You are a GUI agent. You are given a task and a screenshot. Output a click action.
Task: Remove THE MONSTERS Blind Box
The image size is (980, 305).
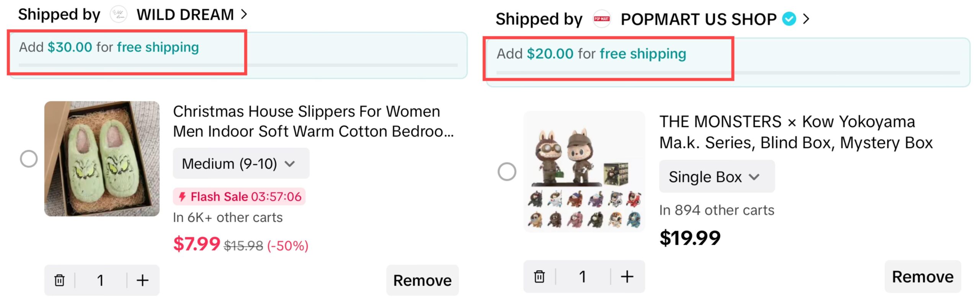pos(922,276)
